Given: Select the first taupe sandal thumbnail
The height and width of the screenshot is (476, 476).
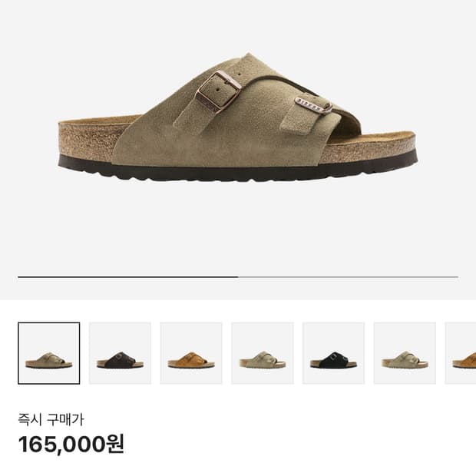Looking at the screenshot, I should coord(49,353).
